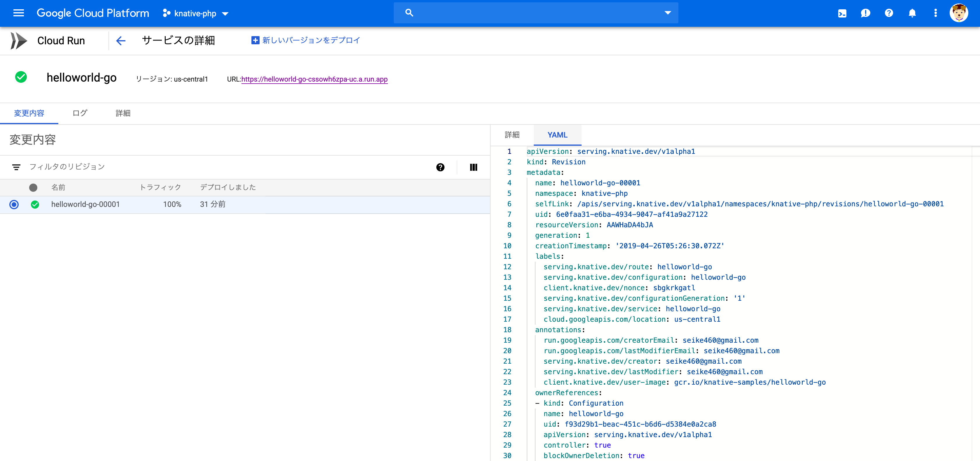
Task: Open the revisions table help icon
Action: (440, 167)
